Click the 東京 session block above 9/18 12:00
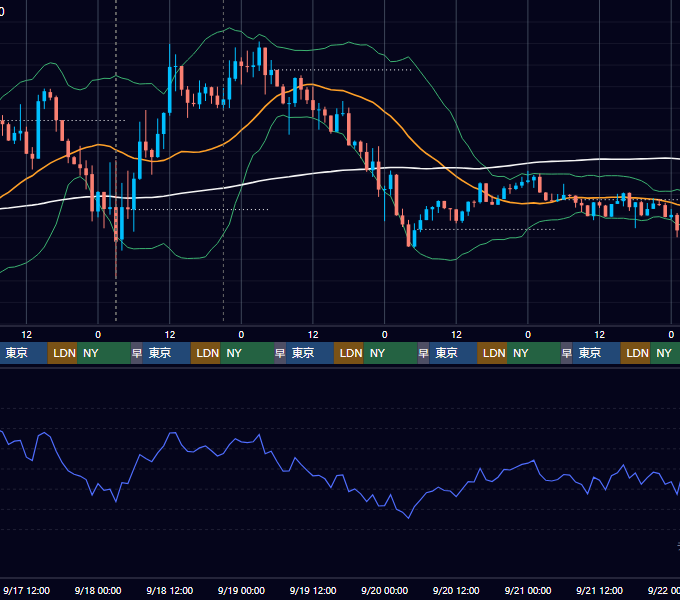This screenshot has width=680, height=600. coord(167,353)
